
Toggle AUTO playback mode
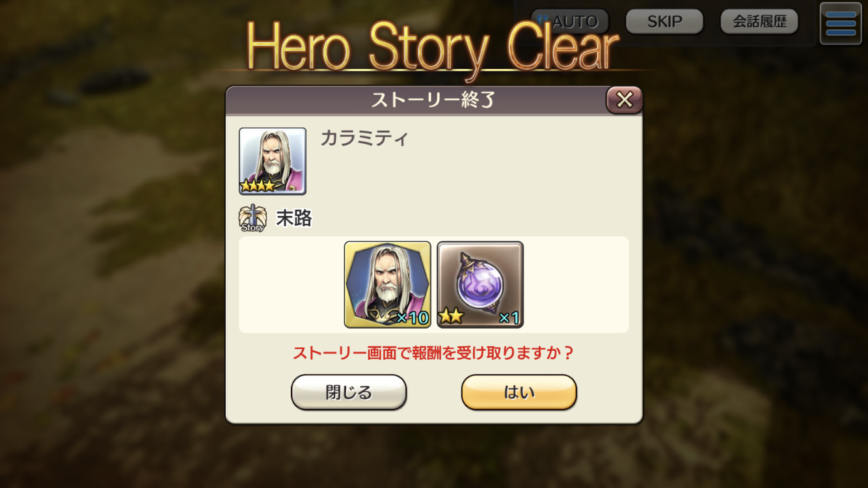click(x=570, y=21)
